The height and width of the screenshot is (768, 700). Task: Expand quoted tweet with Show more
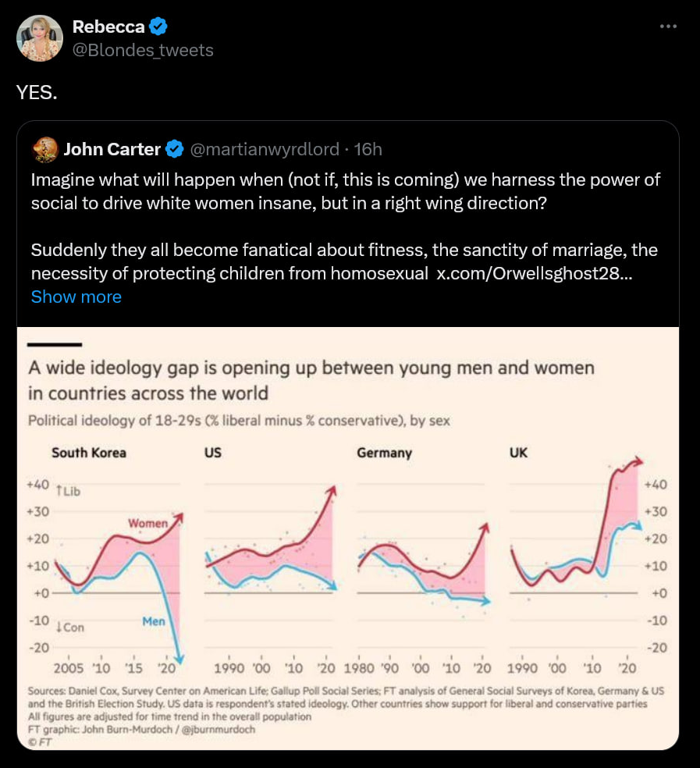(x=76, y=297)
